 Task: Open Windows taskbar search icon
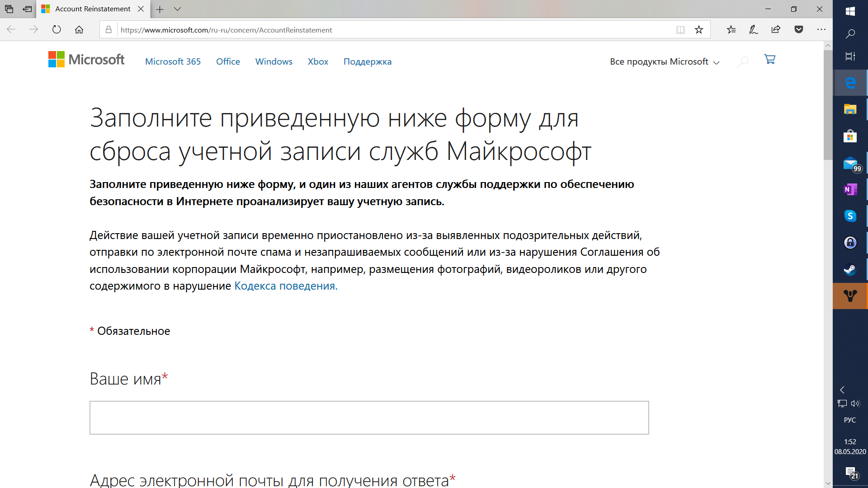[850, 34]
